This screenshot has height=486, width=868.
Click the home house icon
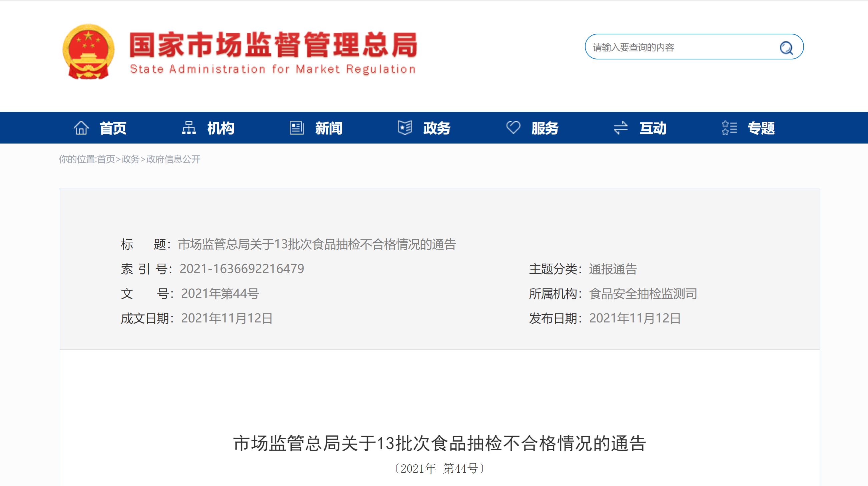(81, 128)
